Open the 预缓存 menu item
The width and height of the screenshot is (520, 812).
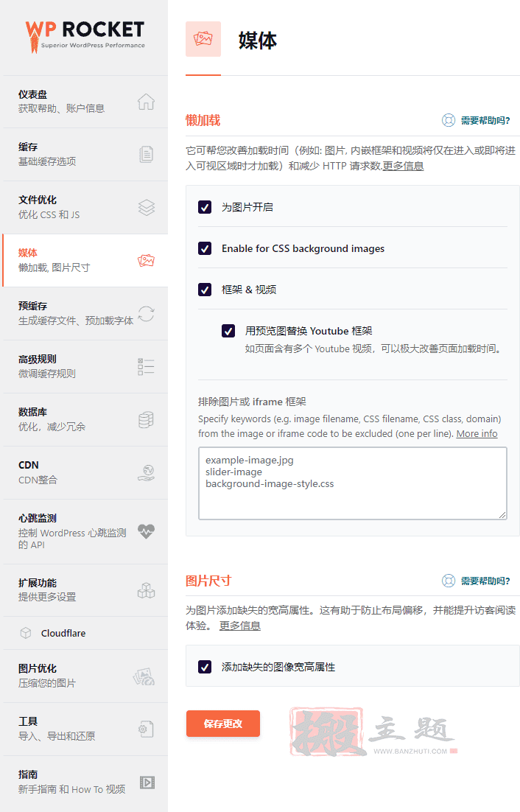coord(85,314)
